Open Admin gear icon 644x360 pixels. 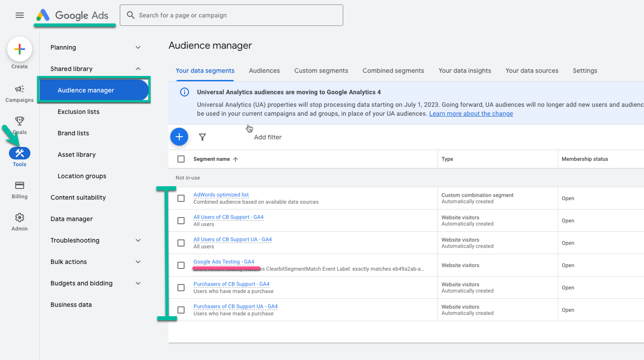click(20, 218)
